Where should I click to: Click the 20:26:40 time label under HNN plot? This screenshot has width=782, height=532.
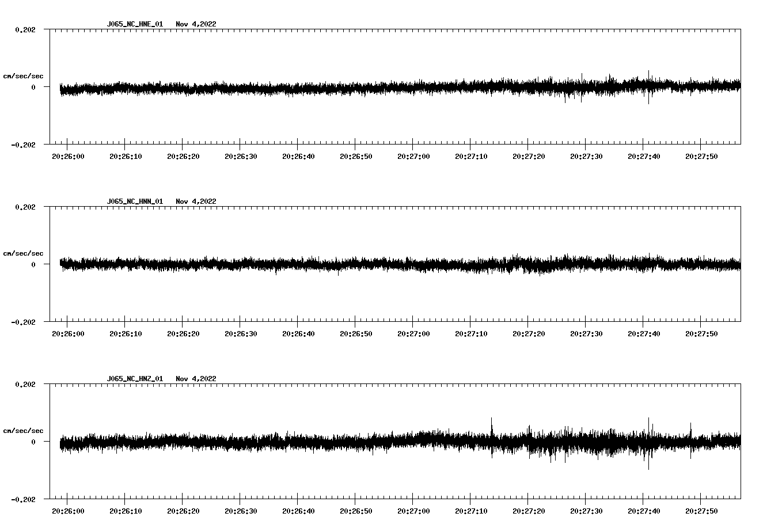(298, 334)
